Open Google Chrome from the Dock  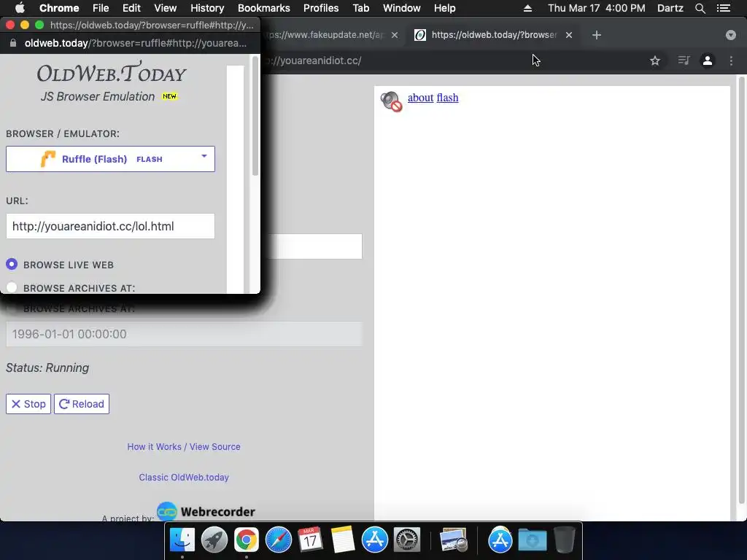[246, 540]
